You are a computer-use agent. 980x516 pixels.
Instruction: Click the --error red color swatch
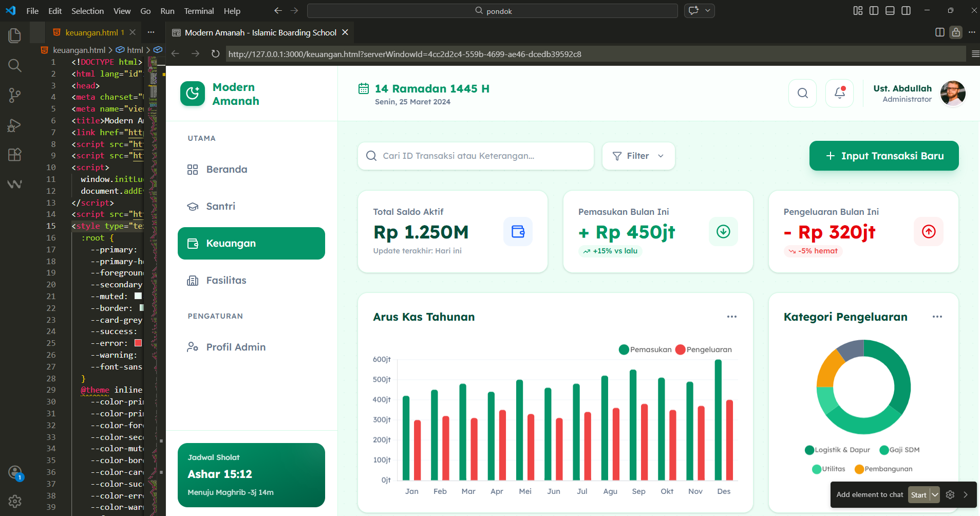point(138,343)
